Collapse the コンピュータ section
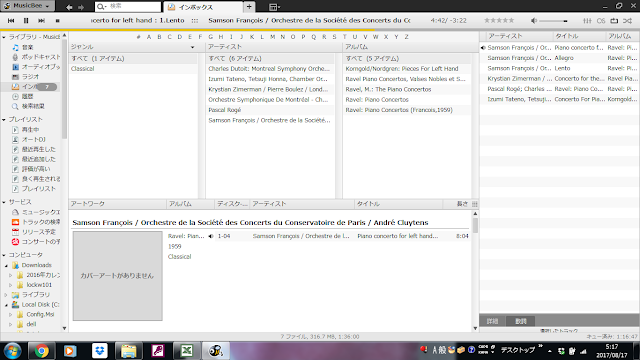Image resolution: width=640 pixels, height=360 pixels. [4, 255]
